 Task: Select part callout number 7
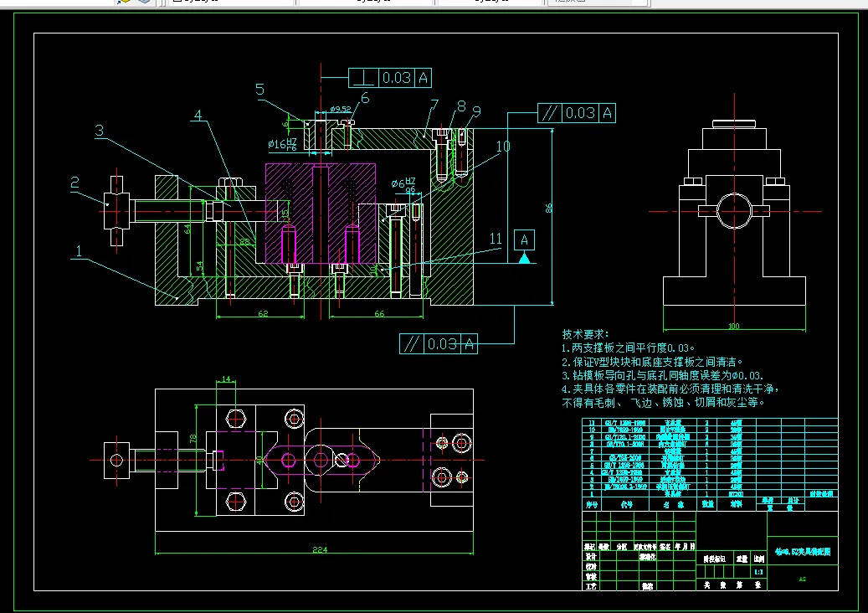(x=434, y=106)
